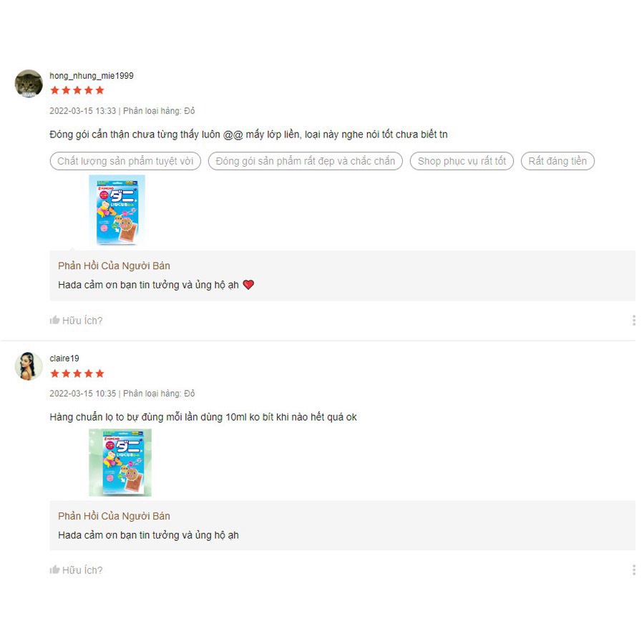This screenshot has width=644, height=644.
Task: Select tag "Shop phục vụ rất tốt"
Action: coord(462,161)
